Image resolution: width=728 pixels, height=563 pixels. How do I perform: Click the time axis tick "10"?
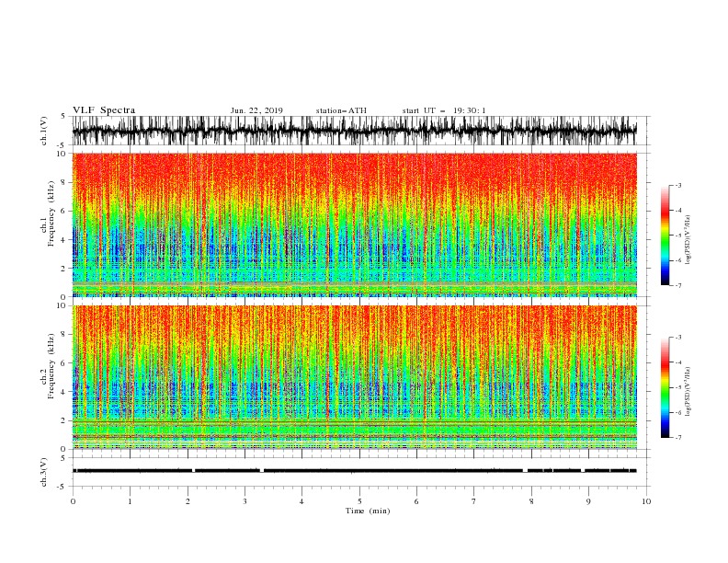coord(646,501)
